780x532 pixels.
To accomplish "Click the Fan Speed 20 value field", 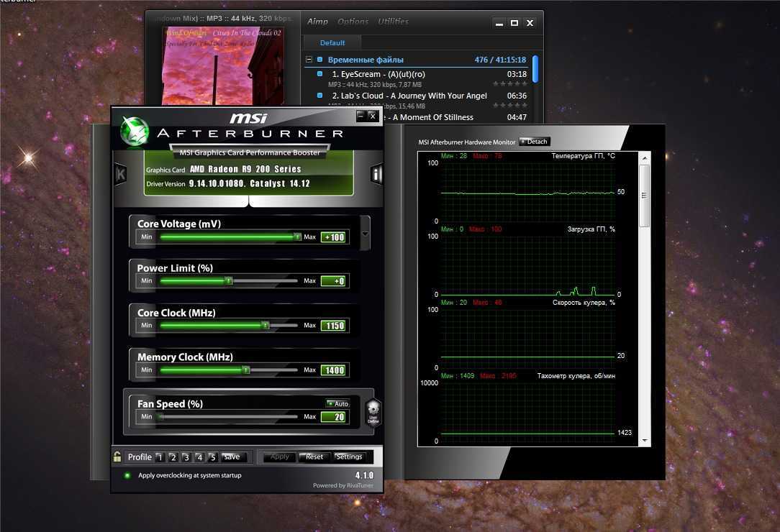I will point(333,417).
